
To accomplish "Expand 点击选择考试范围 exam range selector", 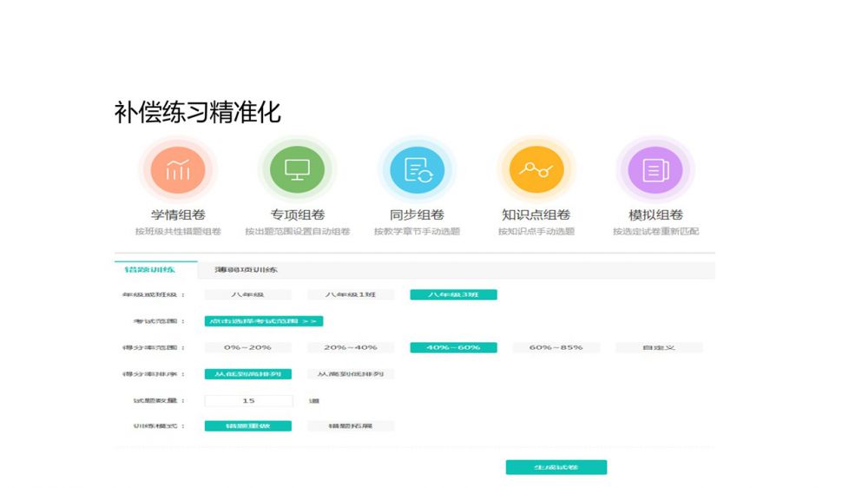I will 264,321.
